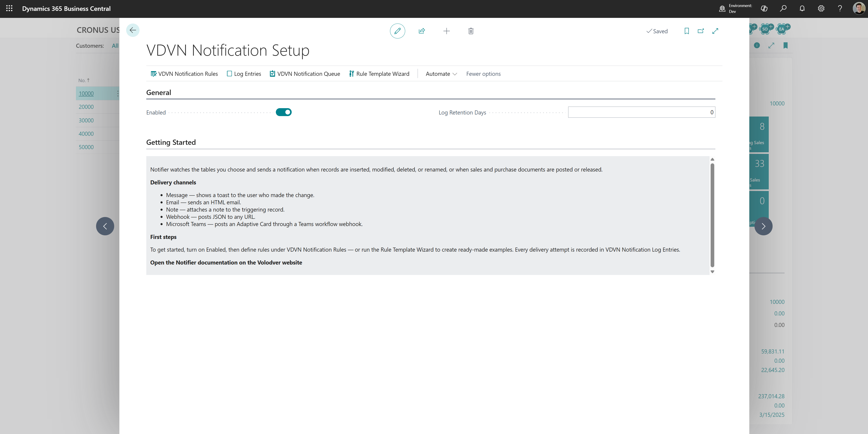The image size is (868, 434).
Task: Toggle edit mode with pencil icon
Action: 397,31
